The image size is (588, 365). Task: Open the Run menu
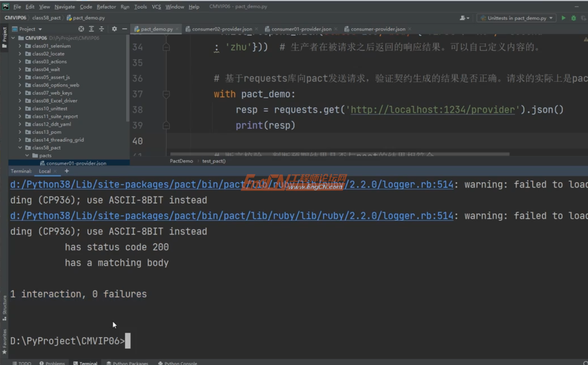coord(125,6)
